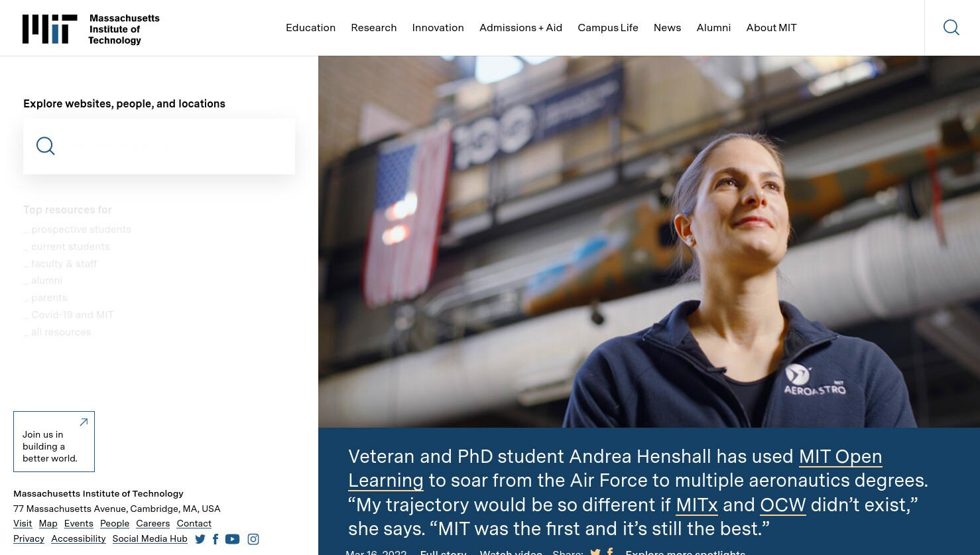Open the Research menu
This screenshot has height=555, width=980.
coord(374,28)
